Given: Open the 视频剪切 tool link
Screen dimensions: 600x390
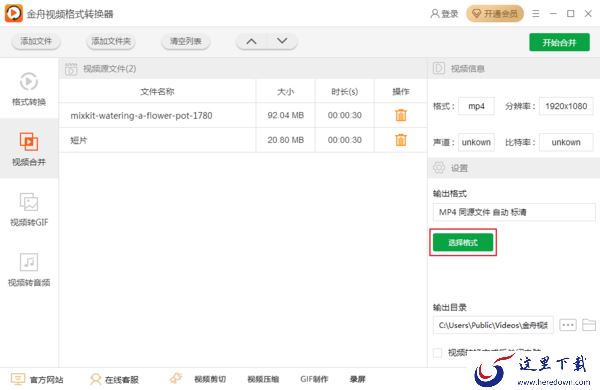Looking at the screenshot, I should [210, 379].
